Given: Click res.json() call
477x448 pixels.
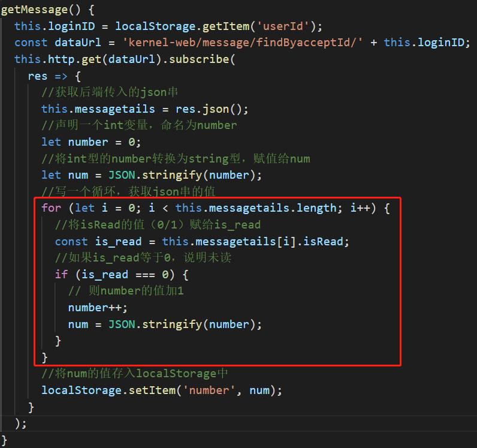Looking at the screenshot, I should (212, 109).
